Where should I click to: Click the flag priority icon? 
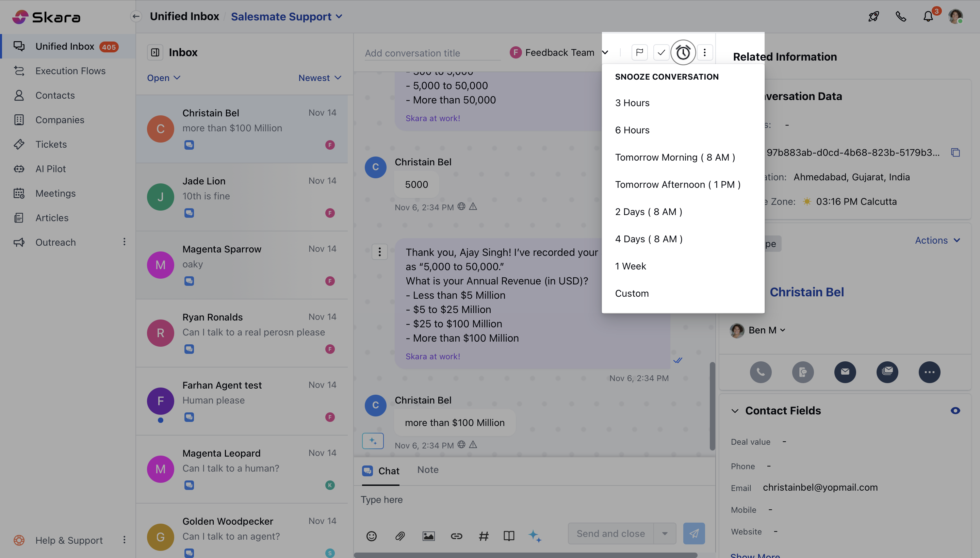click(x=639, y=52)
